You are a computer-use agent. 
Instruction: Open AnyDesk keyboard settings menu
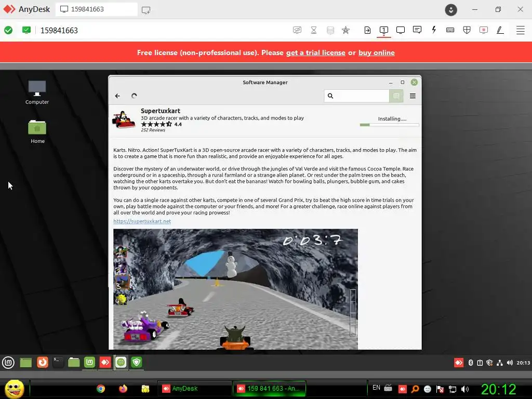(x=450, y=30)
